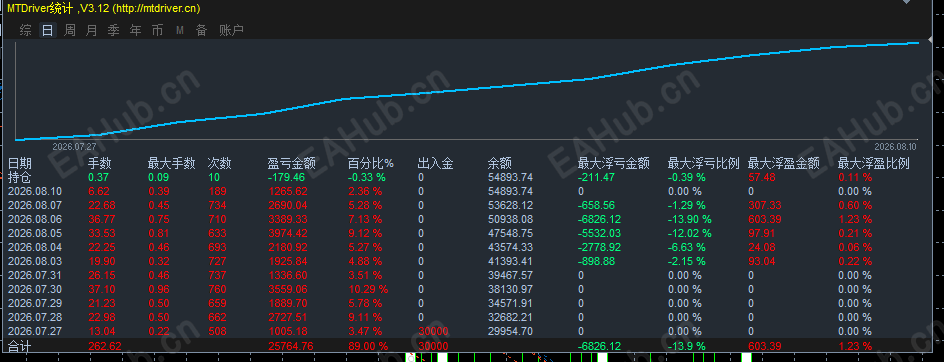Viewport: 944px width, 362px height.
Task: Click the 盈亏金额 column header
Action: 292,163
